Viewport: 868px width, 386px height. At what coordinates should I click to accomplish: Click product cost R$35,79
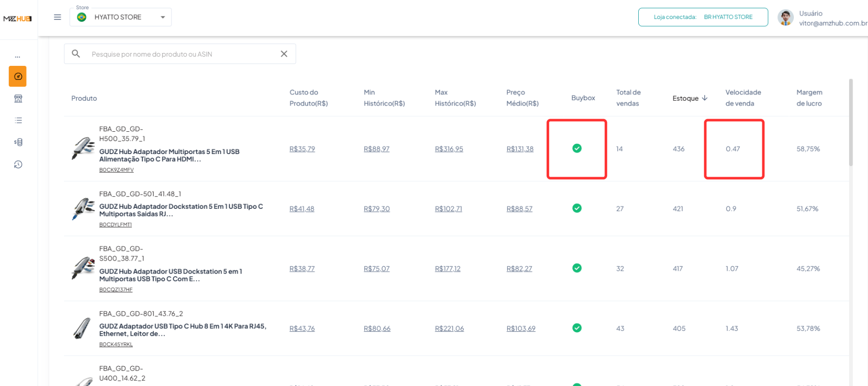[x=302, y=149]
